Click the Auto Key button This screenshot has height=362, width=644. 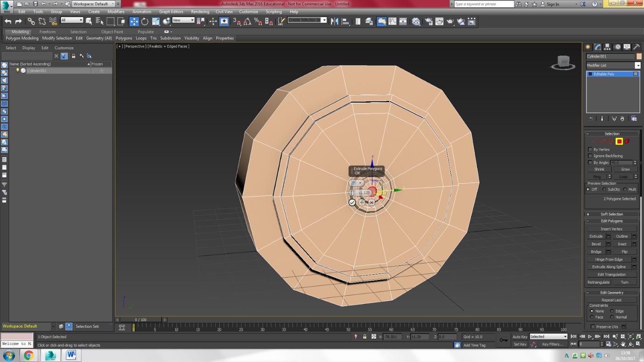coord(520,336)
